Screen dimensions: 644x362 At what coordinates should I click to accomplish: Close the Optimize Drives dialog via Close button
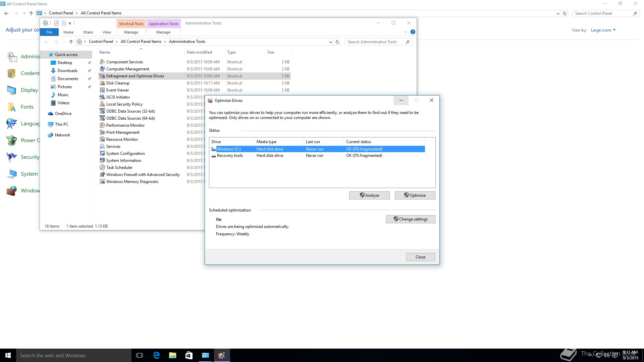[420, 257]
